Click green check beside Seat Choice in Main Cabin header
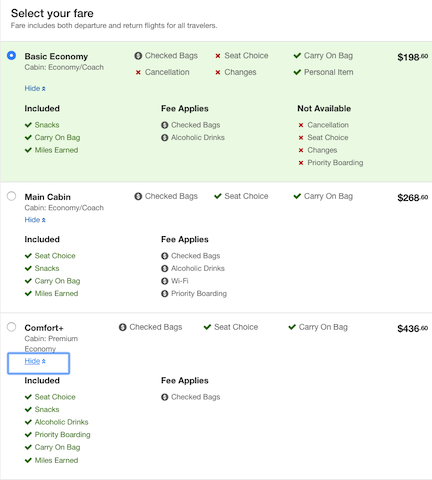This screenshot has width=432, height=480. click(218, 196)
